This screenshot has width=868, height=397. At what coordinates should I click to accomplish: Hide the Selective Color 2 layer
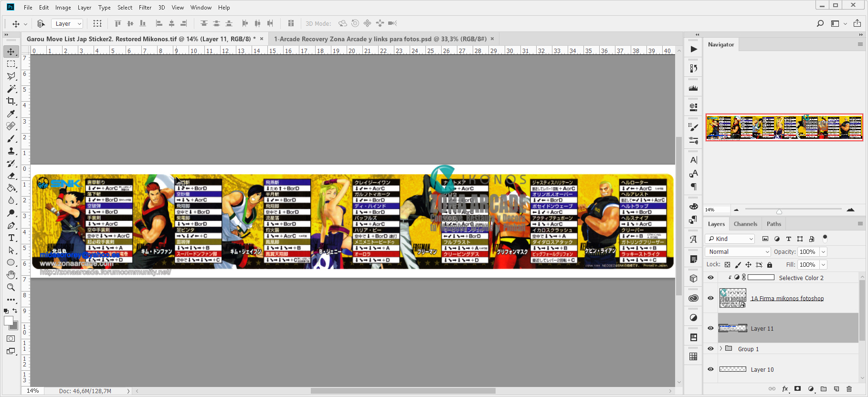pyautogui.click(x=710, y=278)
